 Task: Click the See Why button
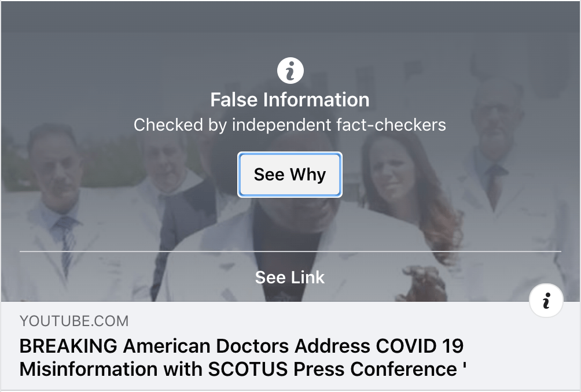pyautogui.click(x=290, y=175)
